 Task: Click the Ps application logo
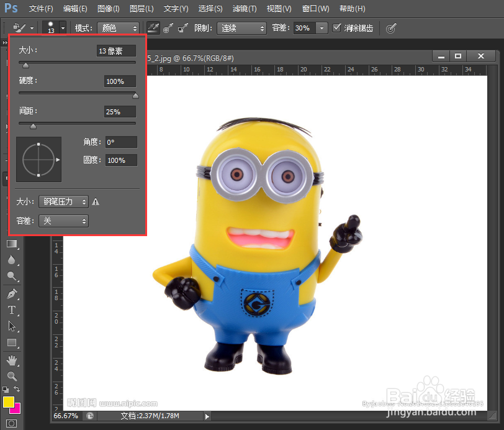[x=11, y=8]
